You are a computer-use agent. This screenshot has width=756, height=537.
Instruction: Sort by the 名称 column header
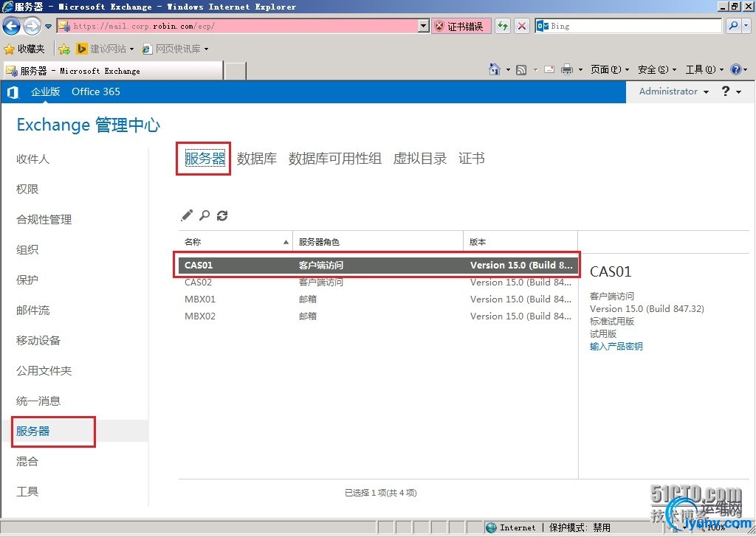[236, 242]
